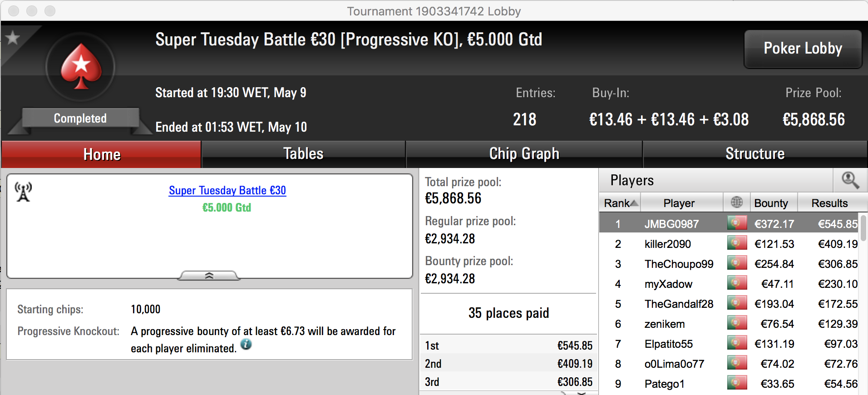Sort players by Results column
Viewport: 868px width, 395px height.
829,203
